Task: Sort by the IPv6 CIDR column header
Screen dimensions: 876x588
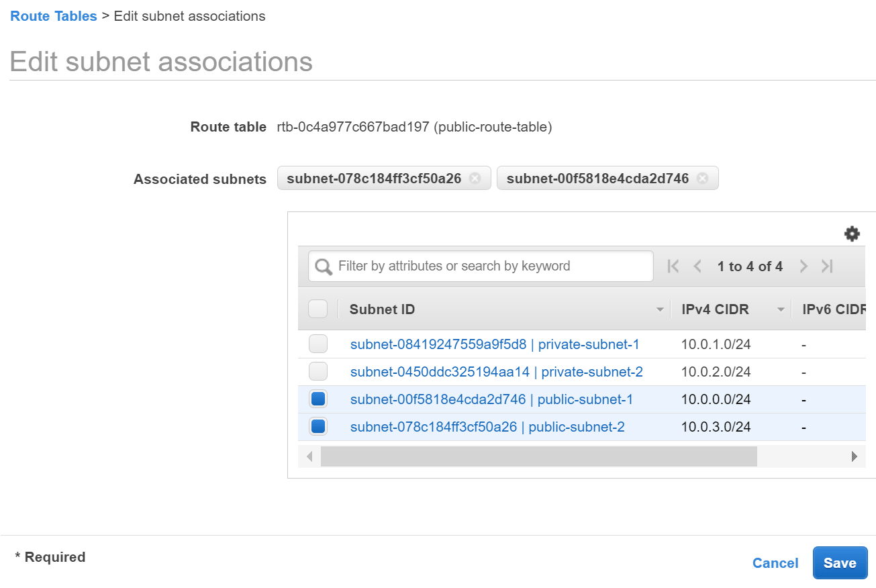Action: click(834, 309)
